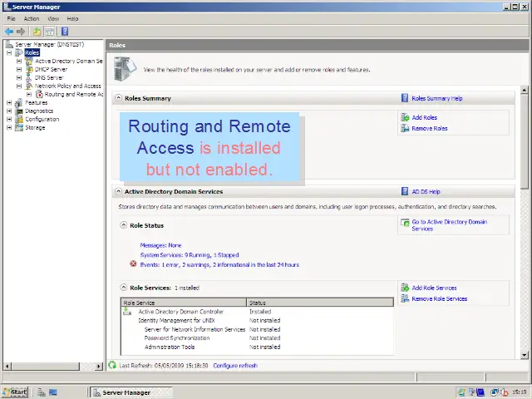This screenshot has width=532, height=399.
Task: Click the Back arrow toolbar icon
Action: point(9,32)
